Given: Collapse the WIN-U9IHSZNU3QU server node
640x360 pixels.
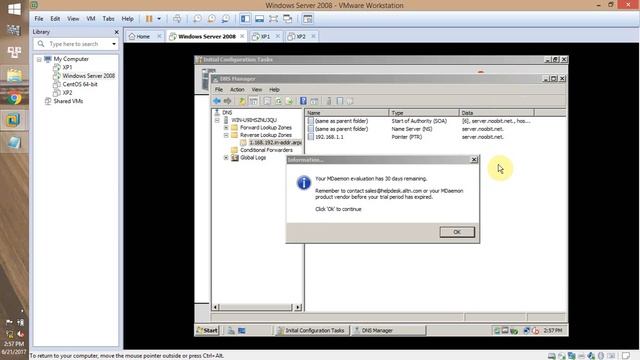Looking at the screenshot, I should [217, 120].
